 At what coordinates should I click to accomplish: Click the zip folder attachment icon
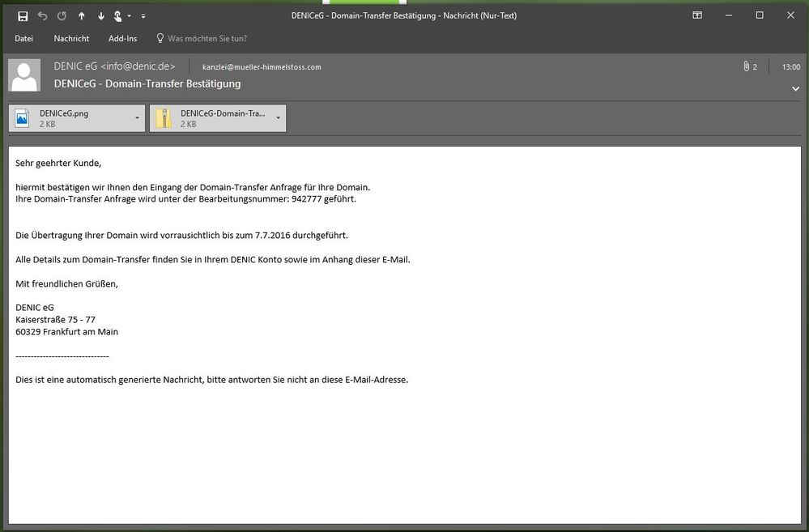point(164,118)
